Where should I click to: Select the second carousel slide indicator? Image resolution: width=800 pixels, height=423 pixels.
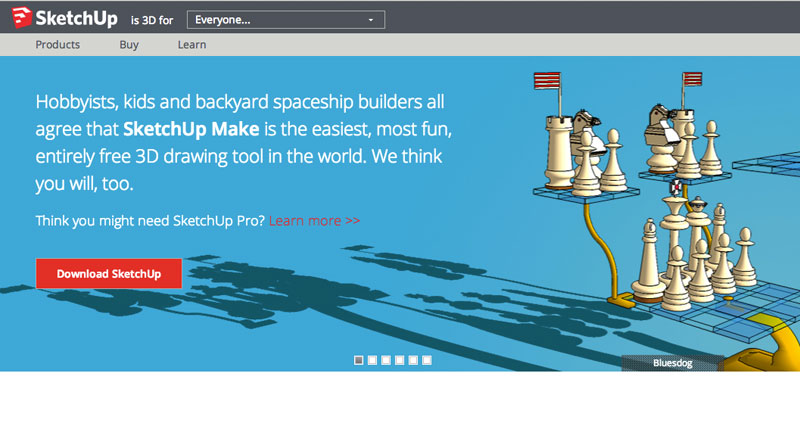click(372, 360)
